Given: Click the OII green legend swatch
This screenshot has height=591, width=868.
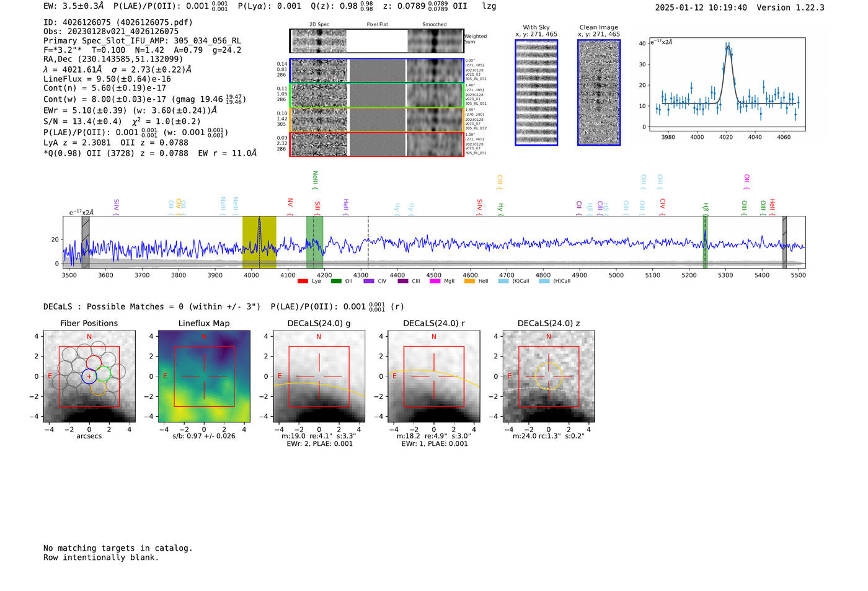Looking at the screenshot, I should point(336,281).
